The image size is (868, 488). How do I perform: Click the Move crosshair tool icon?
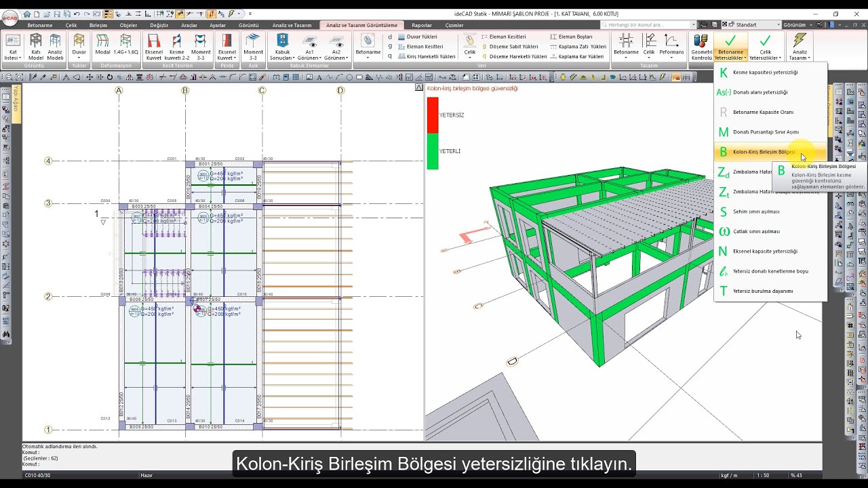90,77
